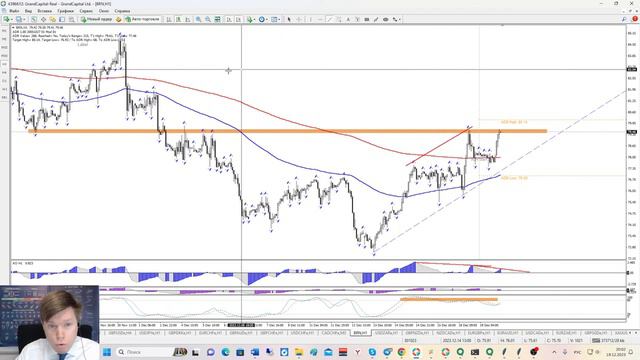Launch the MetaEditor icon
This screenshot has width=640, height=360.
click(x=118, y=19)
